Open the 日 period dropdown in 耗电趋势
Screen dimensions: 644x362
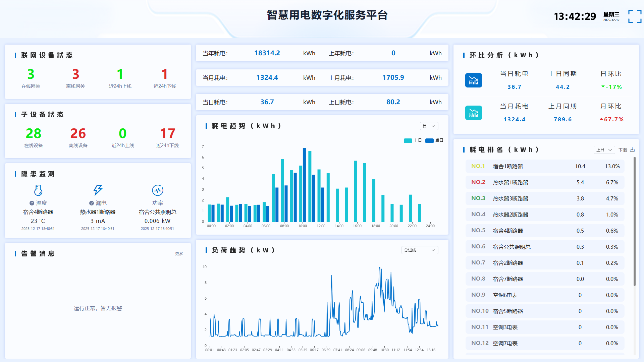(x=429, y=126)
